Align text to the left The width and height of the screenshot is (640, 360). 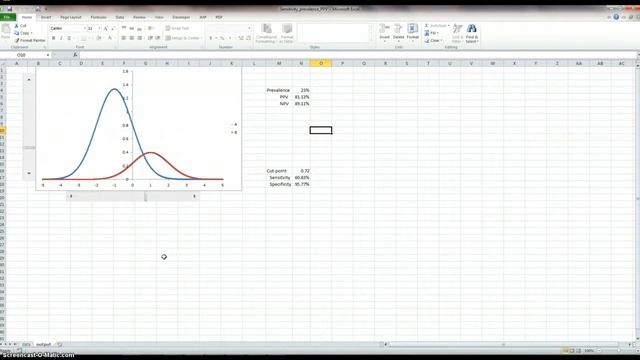(x=124, y=38)
